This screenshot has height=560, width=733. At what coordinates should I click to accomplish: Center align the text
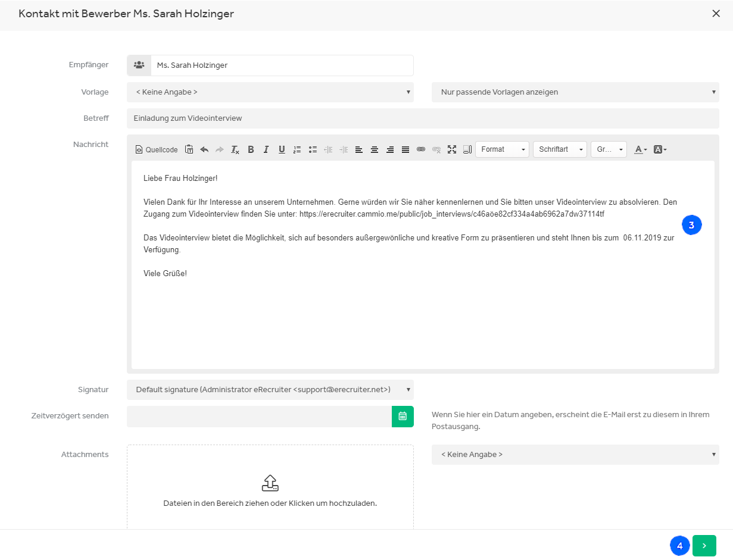point(375,149)
